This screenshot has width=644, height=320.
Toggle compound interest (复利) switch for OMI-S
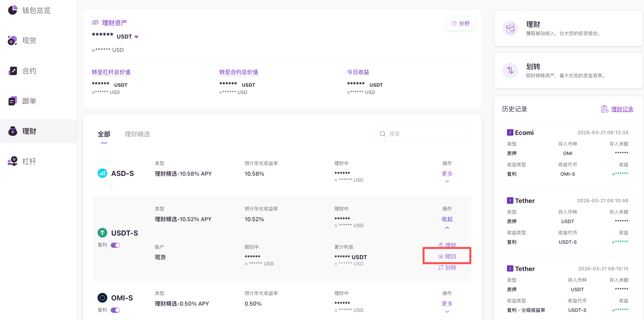(x=115, y=310)
